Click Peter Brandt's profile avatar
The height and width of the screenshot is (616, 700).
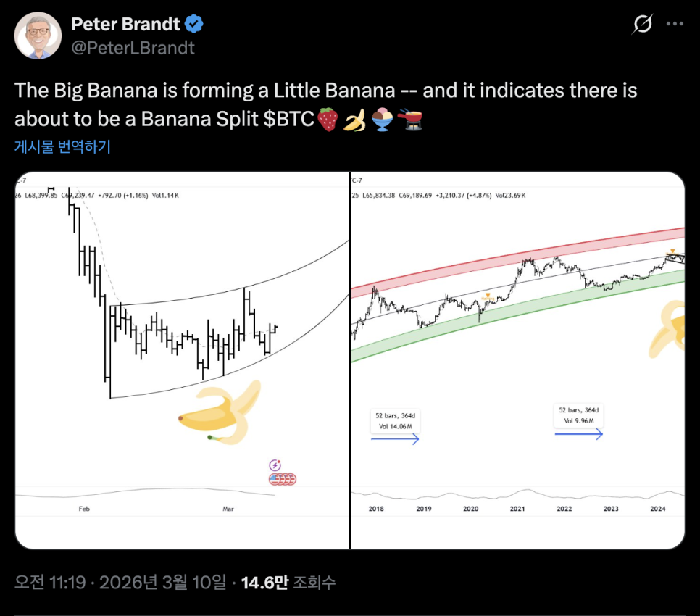click(38, 36)
